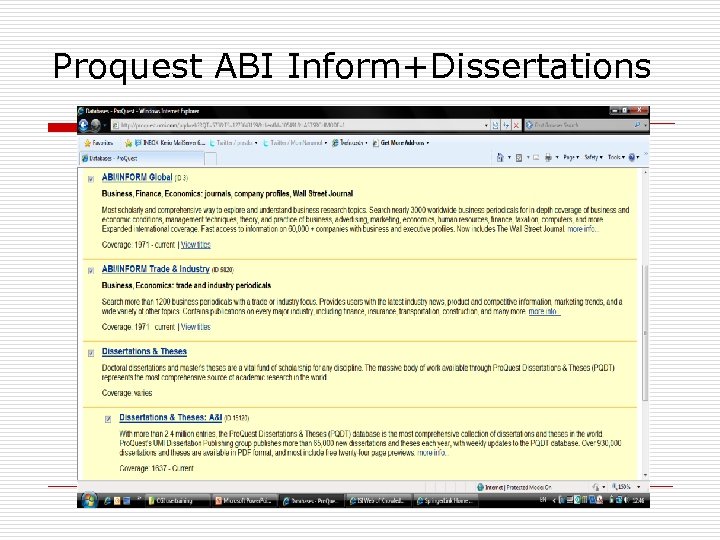Viewport: 720px width, 540px height.
Task: Click the speaker volume icon in system tray
Action: [626, 501]
